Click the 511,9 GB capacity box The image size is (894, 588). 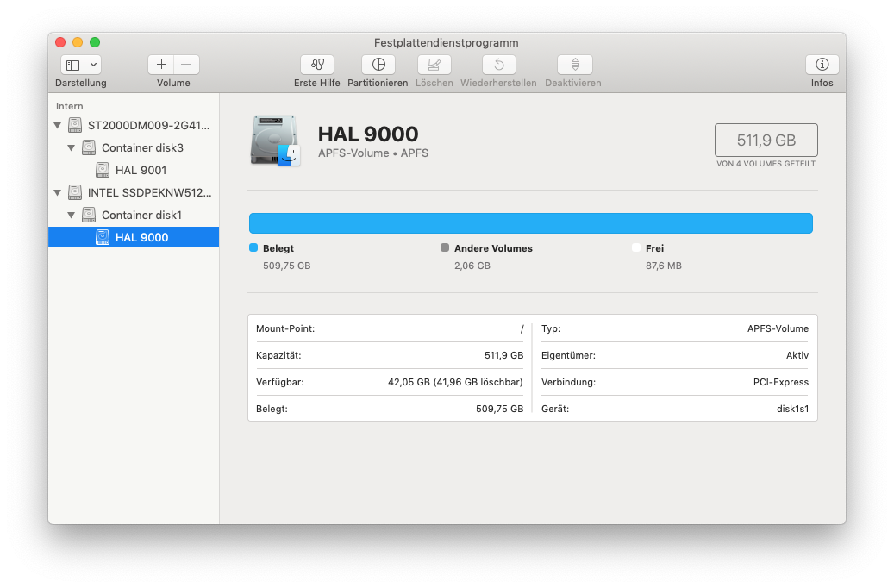[x=766, y=140]
